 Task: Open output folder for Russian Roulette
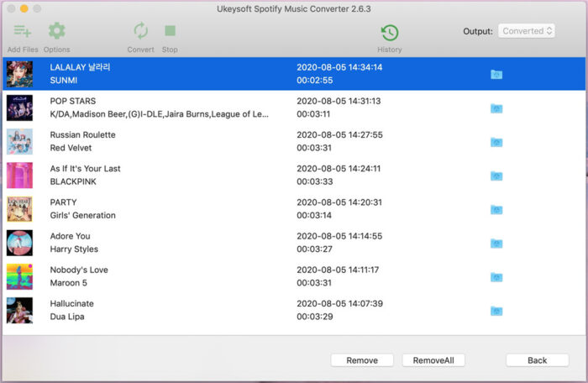pos(496,142)
